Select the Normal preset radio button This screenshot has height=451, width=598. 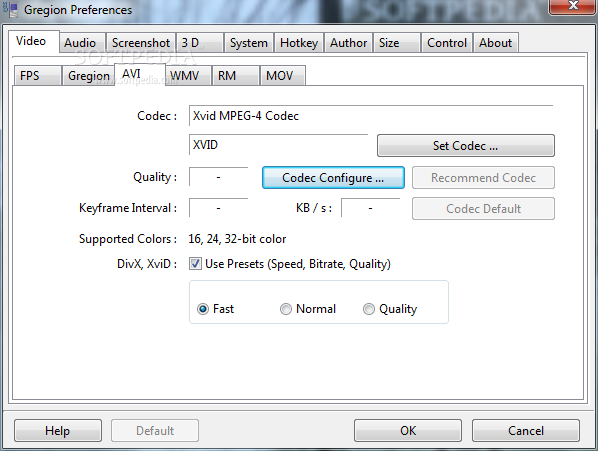286,309
